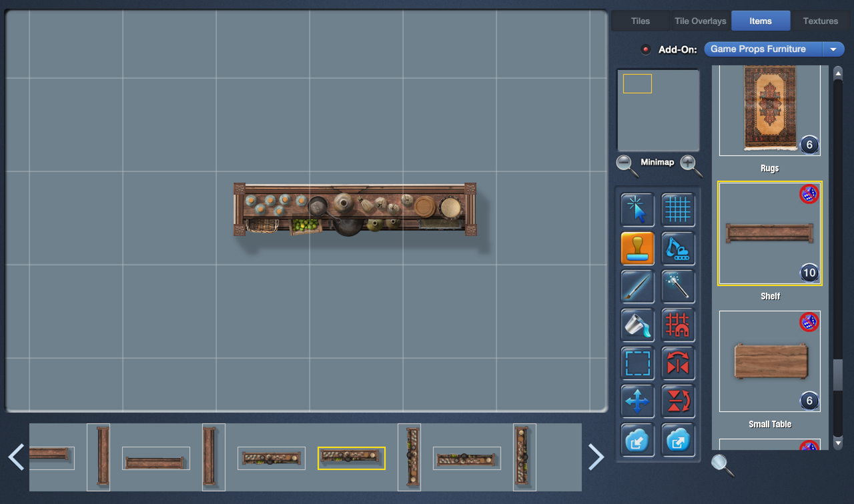The width and height of the screenshot is (854, 504).
Task: Click the cloud export icon
Action: (678, 440)
